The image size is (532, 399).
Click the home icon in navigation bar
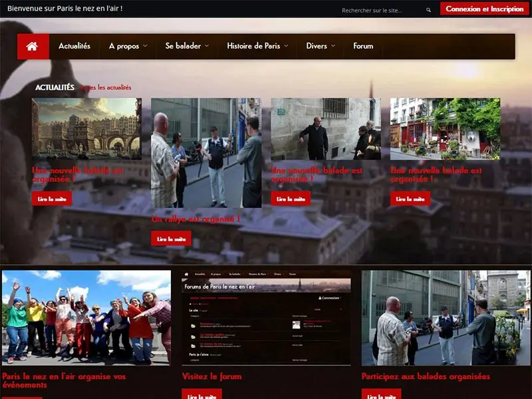pos(33,47)
